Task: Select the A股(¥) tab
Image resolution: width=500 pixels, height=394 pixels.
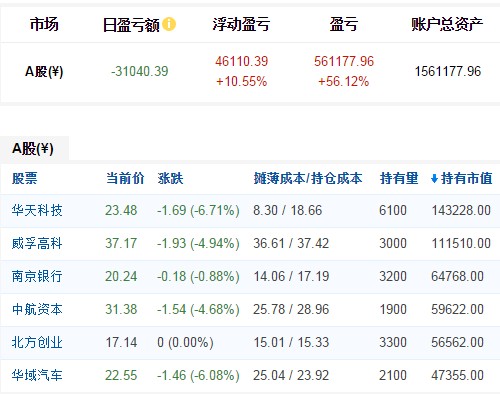Action: pos(33,149)
